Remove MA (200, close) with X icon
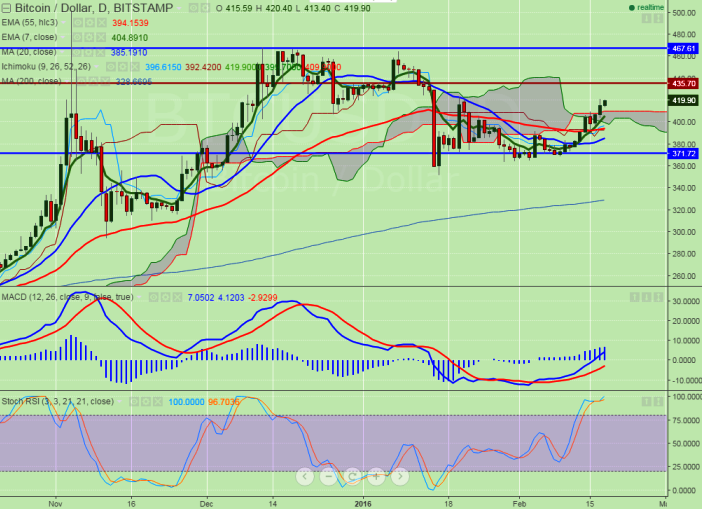This screenshot has width=702, height=509. (105, 81)
